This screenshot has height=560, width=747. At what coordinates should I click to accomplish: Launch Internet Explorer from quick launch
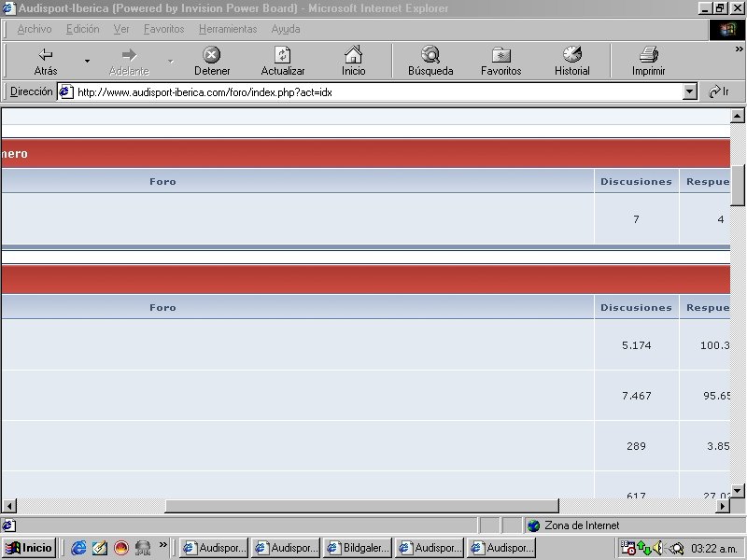pos(78,548)
